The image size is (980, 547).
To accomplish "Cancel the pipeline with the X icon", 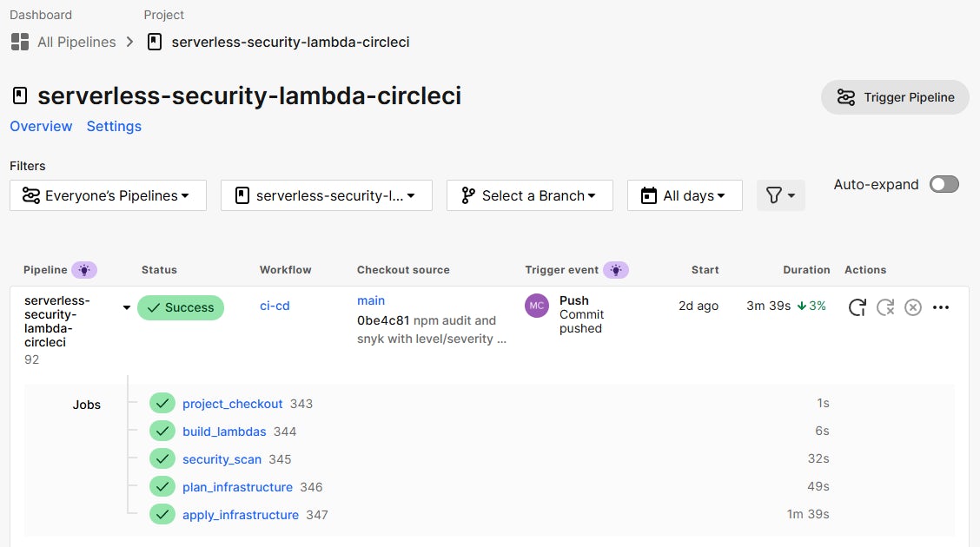I will click(x=913, y=306).
